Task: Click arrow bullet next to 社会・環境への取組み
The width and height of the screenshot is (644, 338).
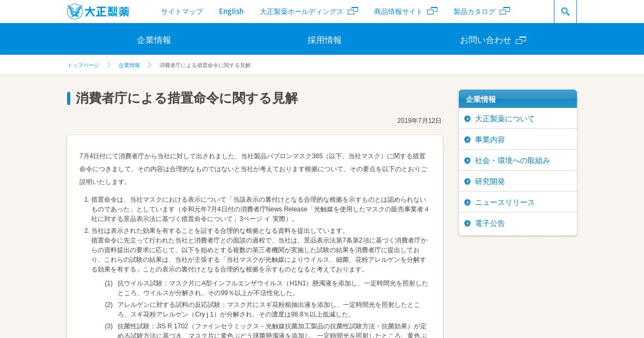Action: (467, 160)
